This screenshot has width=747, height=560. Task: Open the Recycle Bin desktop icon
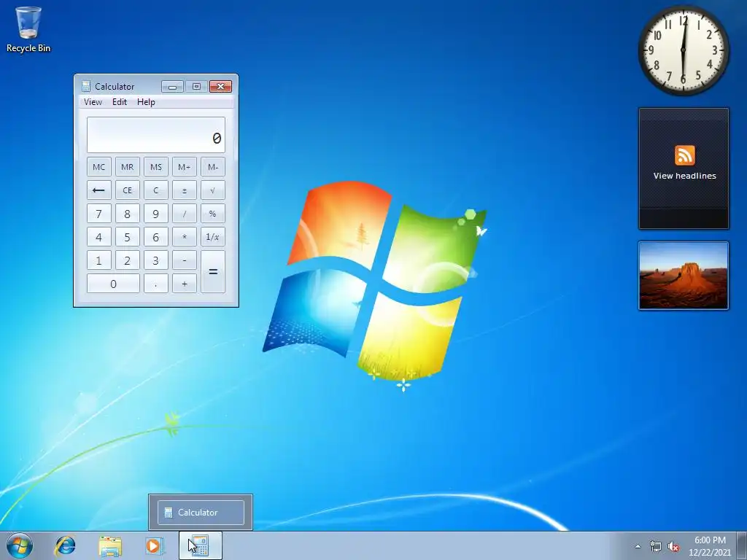[28, 28]
